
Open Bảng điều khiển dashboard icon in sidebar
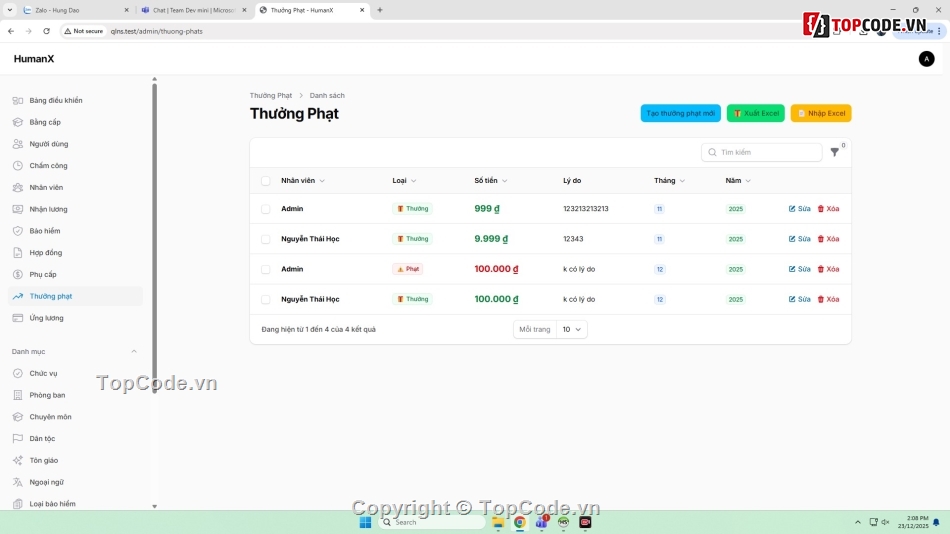pyautogui.click(x=18, y=101)
